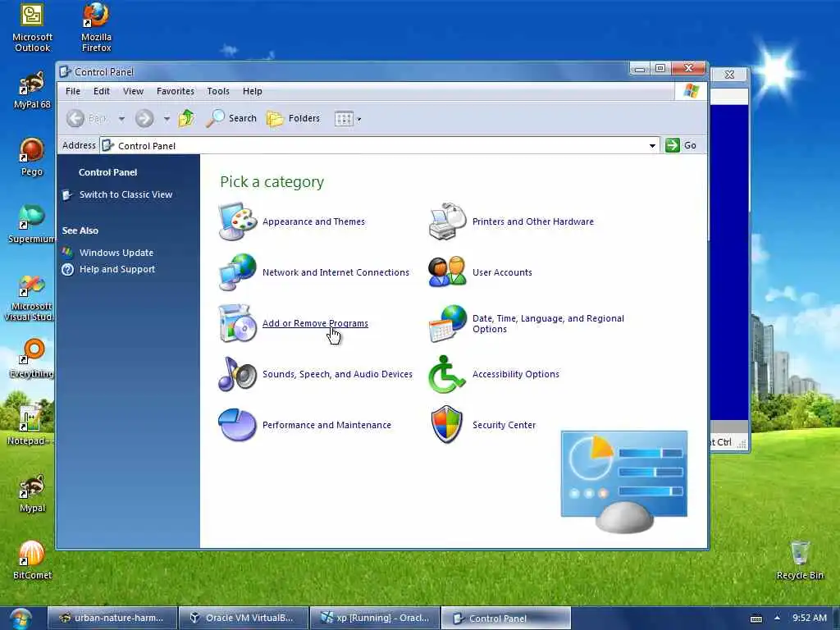840x630 pixels.
Task: Switch to the xp [Running] taskbar window
Action: click(376, 618)
